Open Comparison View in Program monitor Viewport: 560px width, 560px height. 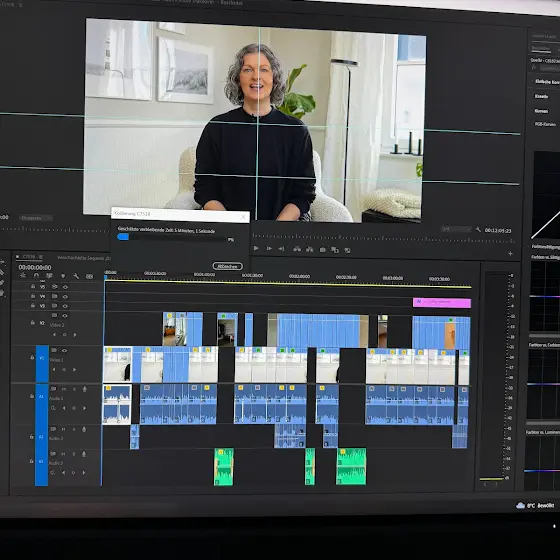pos(335,250)
